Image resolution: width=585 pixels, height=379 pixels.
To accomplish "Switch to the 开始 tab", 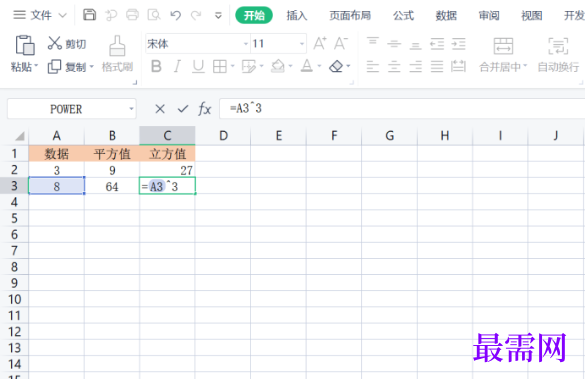I will click(254, 15).
